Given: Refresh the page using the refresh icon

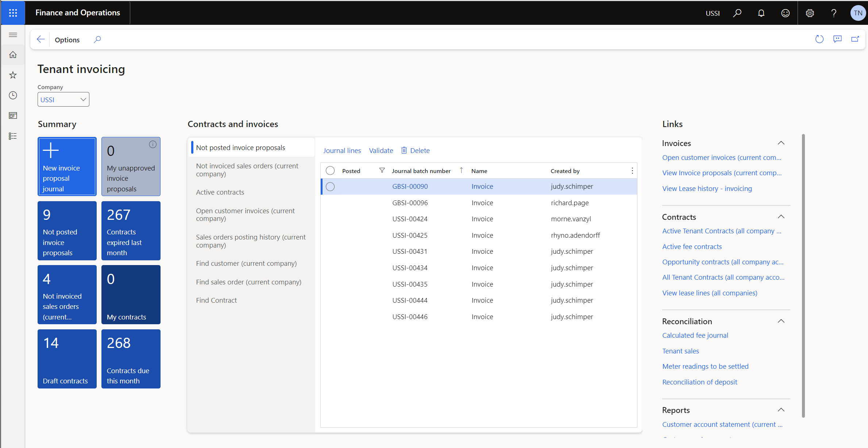Looking at the screenshot, I should pos(819,39).
